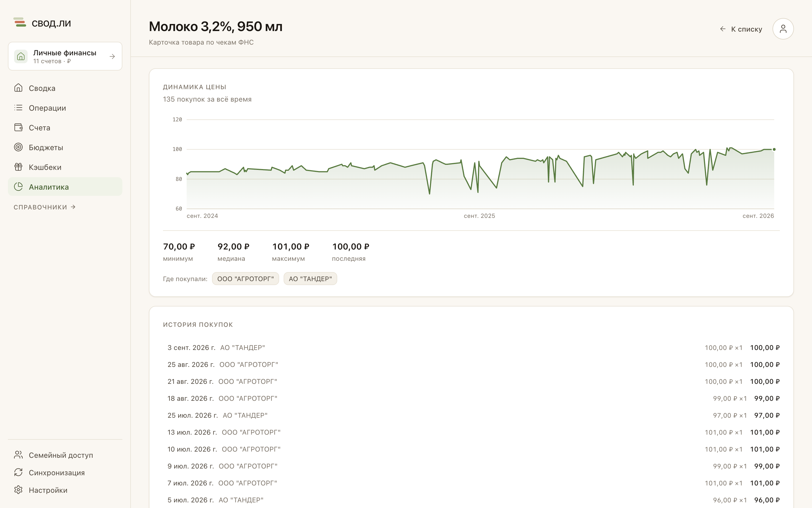
Task: Expand the СПРАВОЧНИКИ section
Action: coord(45,207)
